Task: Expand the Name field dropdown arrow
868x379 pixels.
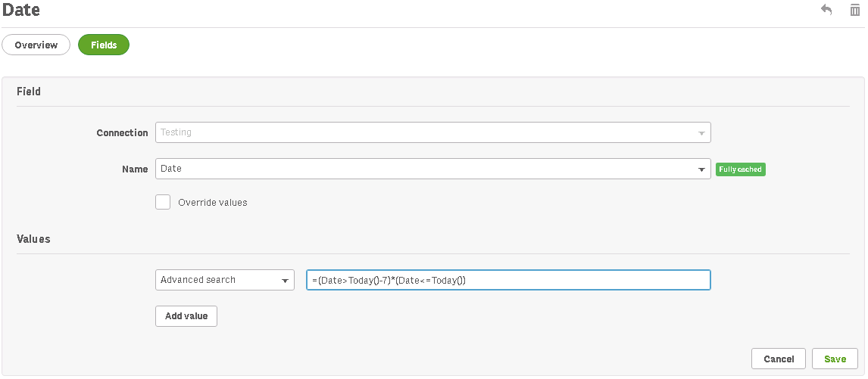Action: (701, 169)
